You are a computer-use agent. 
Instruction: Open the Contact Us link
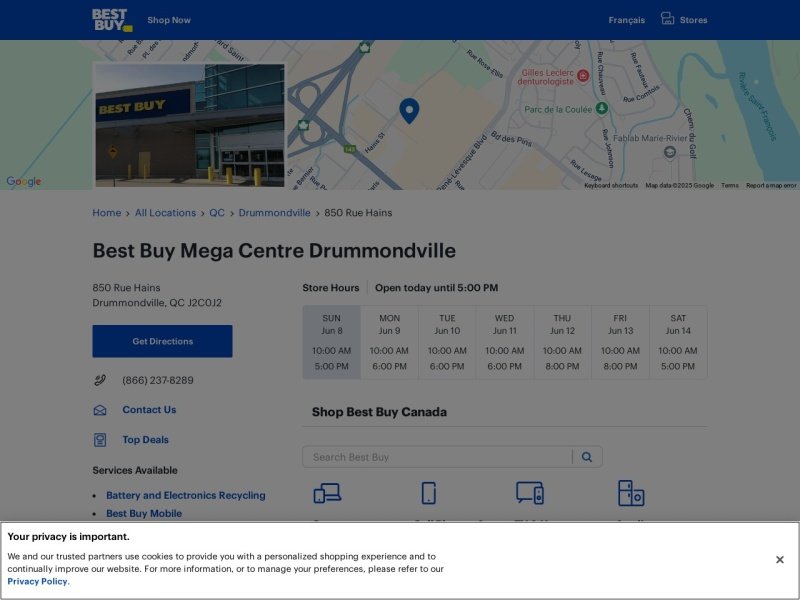149,410
